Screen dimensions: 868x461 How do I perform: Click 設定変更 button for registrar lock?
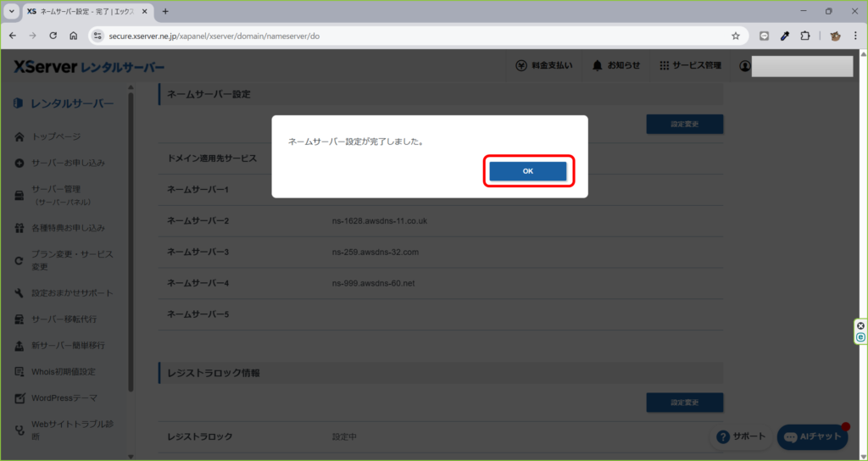tap(684, 403)
